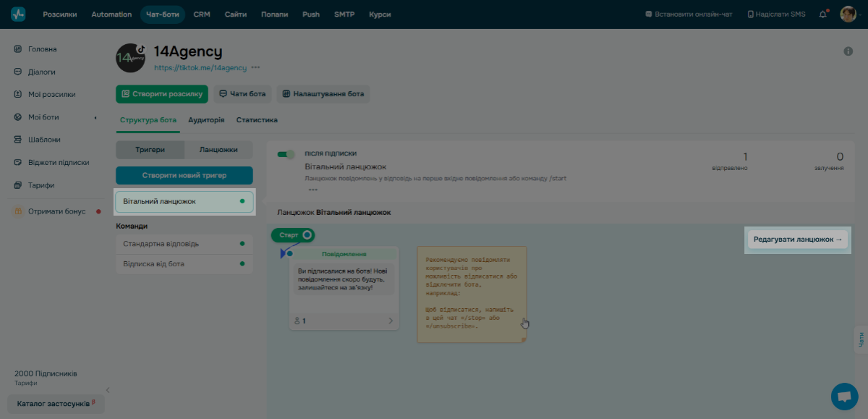Viewport: 868px width, 419px height.
Task: Click the Старт node
Action: (293, 235)
